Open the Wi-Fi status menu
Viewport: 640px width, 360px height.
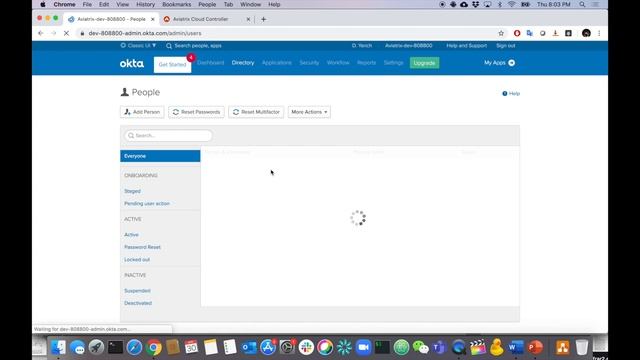511,4
